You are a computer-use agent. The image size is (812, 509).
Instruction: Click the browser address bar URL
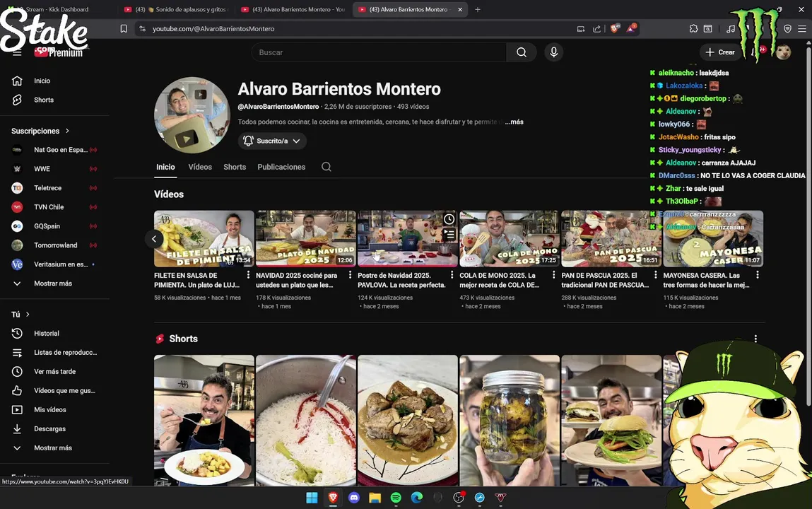213,29
